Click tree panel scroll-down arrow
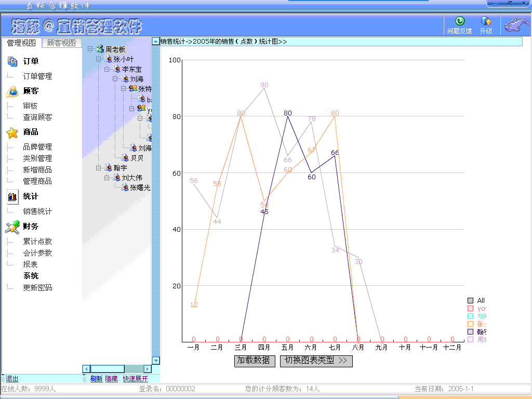 coord(156,361)
